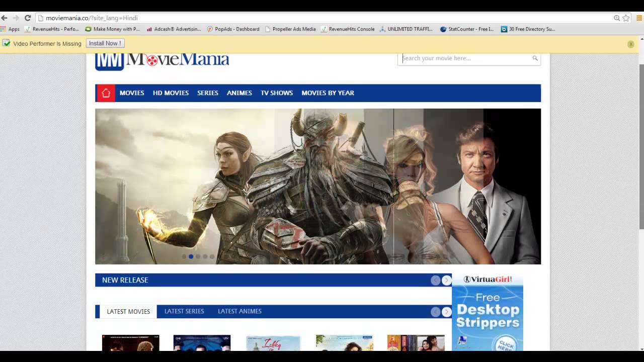Reload the page with refresh icon
The height and width of the screenshot is (362, 644).
coord(28,18)
